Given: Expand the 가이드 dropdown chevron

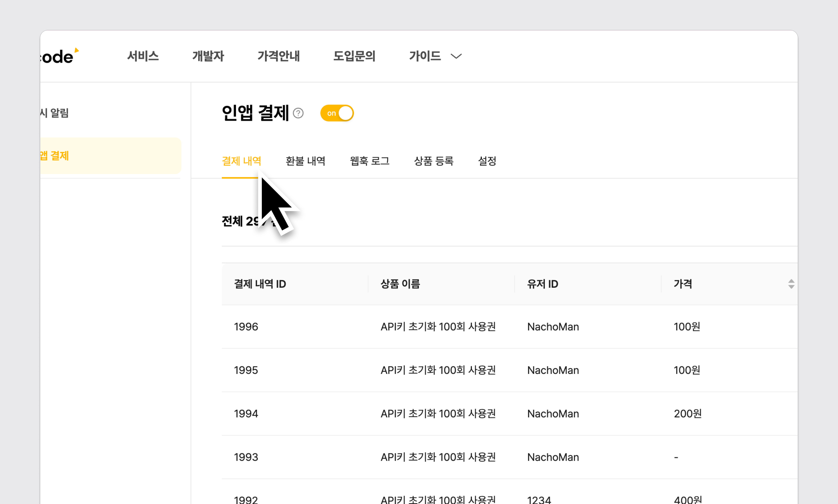Looking at the screenshot, I should click(x=456, y=56).
